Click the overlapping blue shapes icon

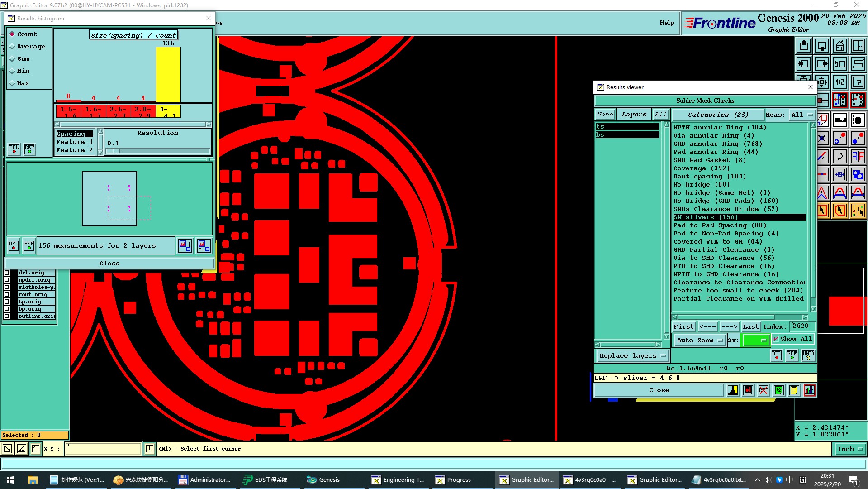(858, 174)
